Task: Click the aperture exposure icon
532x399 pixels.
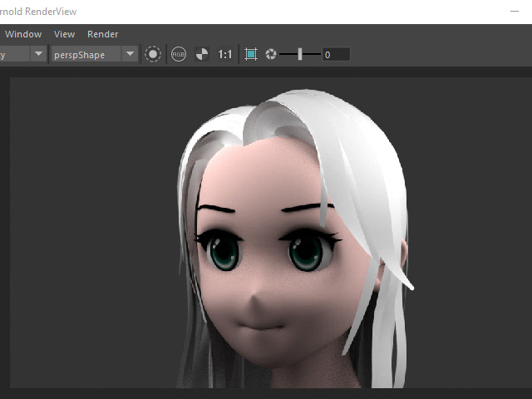Action: point(271,54)
